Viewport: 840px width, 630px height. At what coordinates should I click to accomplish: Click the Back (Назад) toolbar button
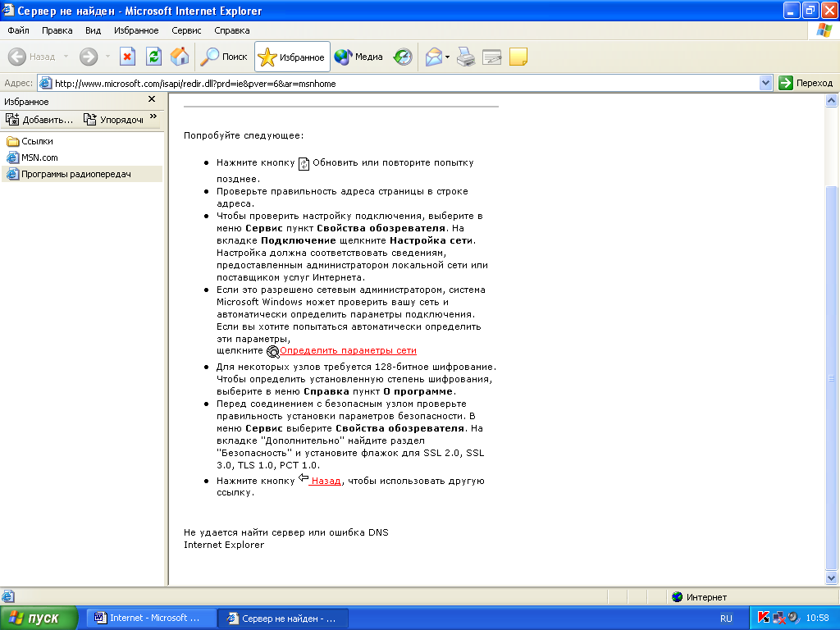32,57
